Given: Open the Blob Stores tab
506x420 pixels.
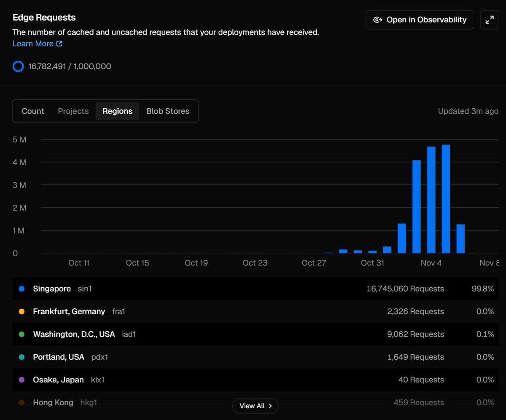Looking at the screenshot, I should (x=168, y=111).
